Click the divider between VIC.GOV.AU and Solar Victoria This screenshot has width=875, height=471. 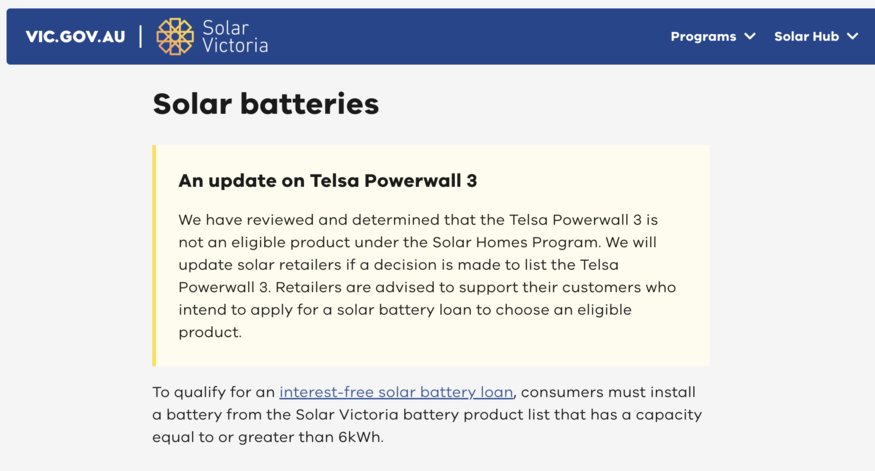point(141,36)
